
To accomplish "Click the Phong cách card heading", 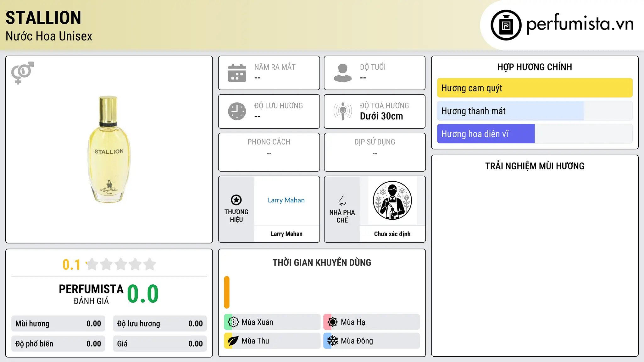I will click(269, 142).
